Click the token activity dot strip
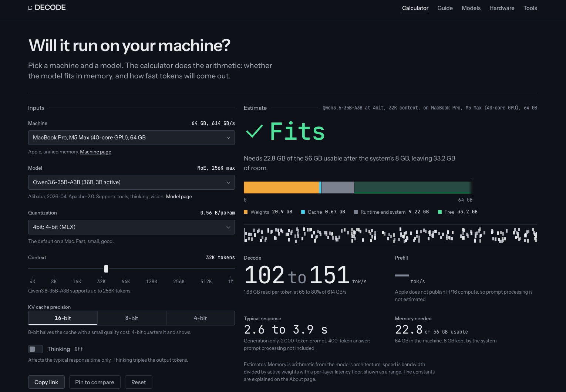The image size is (566, 392). (x=390, y=235)
